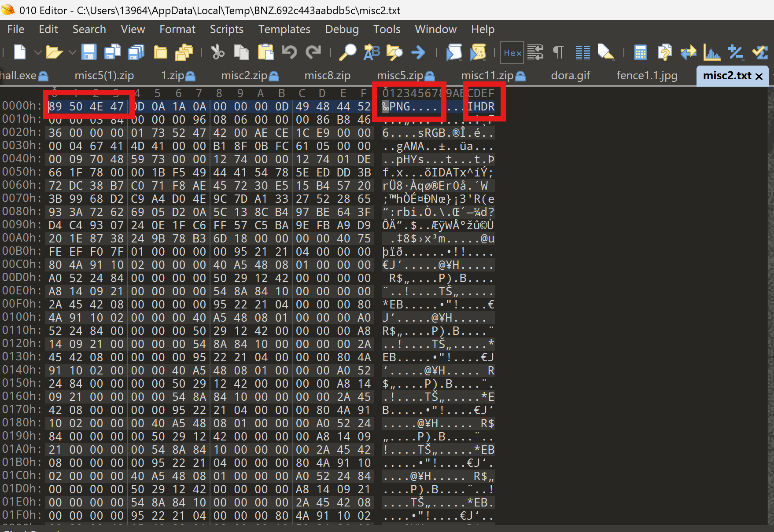Click the New file icon
This screenshot has height=532, width=774.
pyautogui.click(x=20, y=52)
